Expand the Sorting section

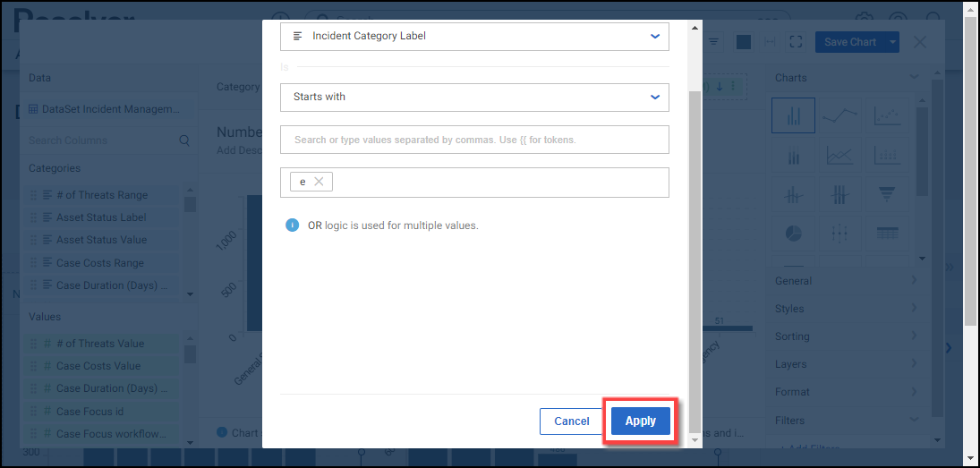tap(846, 336)
